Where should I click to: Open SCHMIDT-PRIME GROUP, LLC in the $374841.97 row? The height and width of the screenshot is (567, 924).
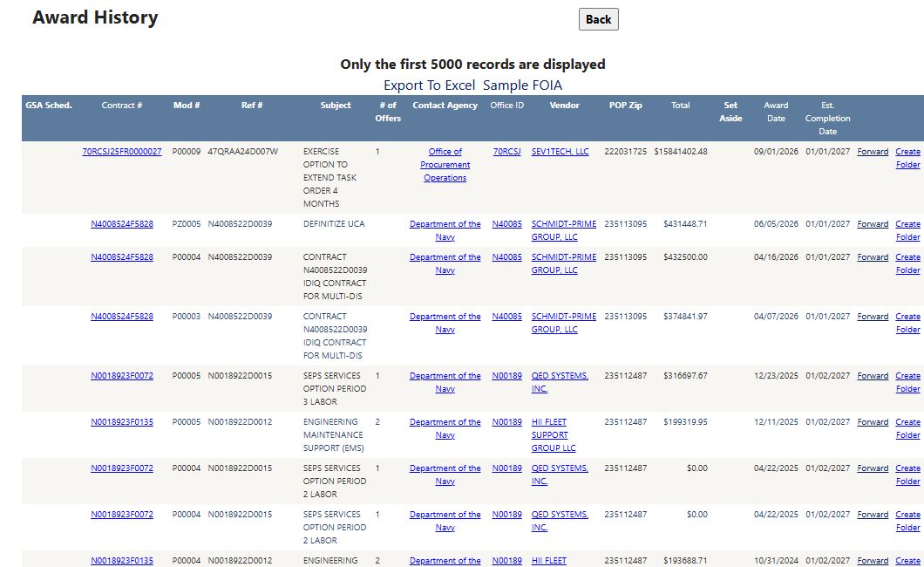click(564, 323)
